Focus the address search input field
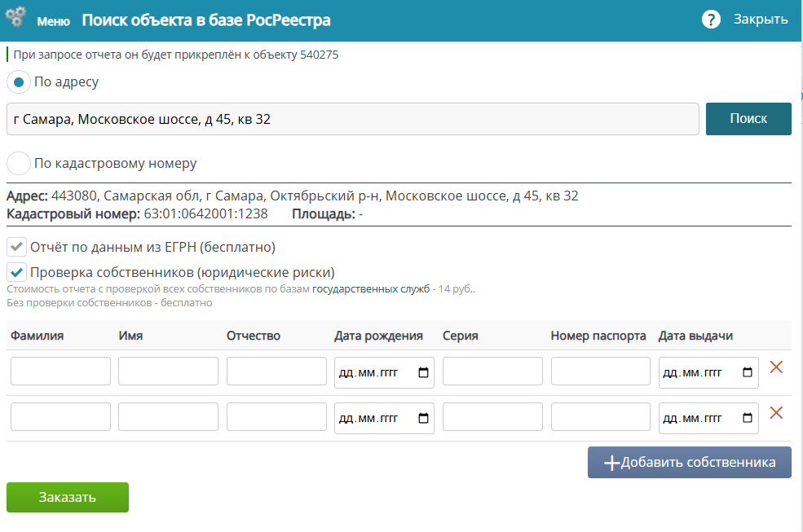The image size is (803, 532). pos(352,119)
